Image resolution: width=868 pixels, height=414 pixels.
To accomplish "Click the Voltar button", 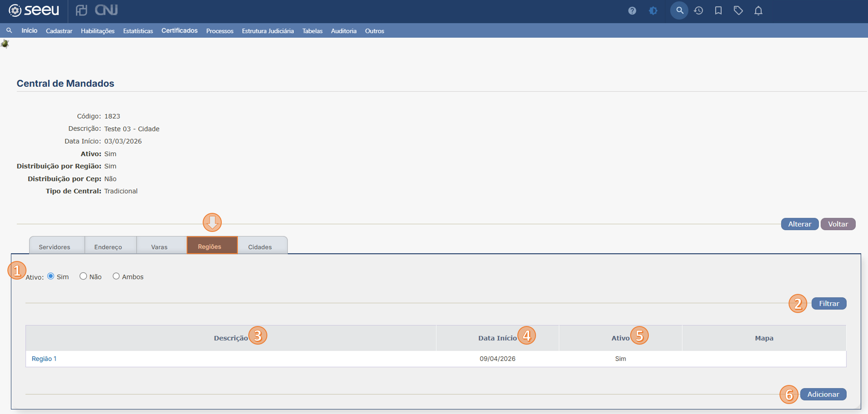I will pos(838,224).
